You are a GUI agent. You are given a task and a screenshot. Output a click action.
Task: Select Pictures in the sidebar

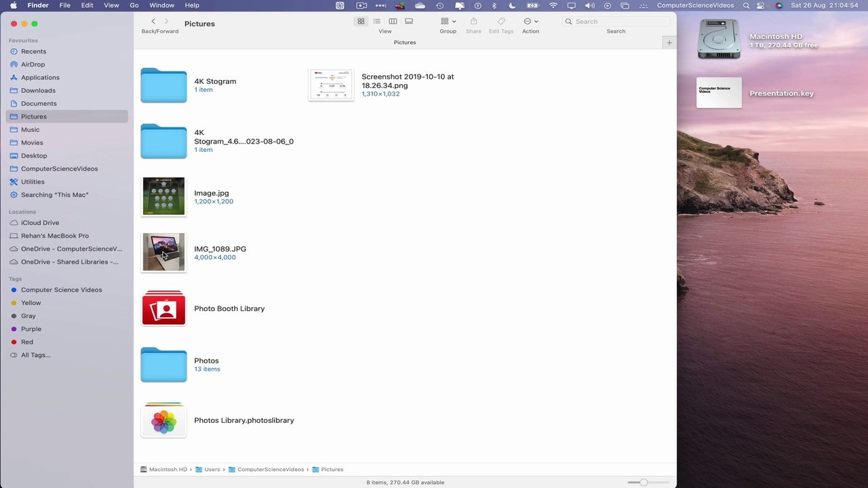coord(66,117)
